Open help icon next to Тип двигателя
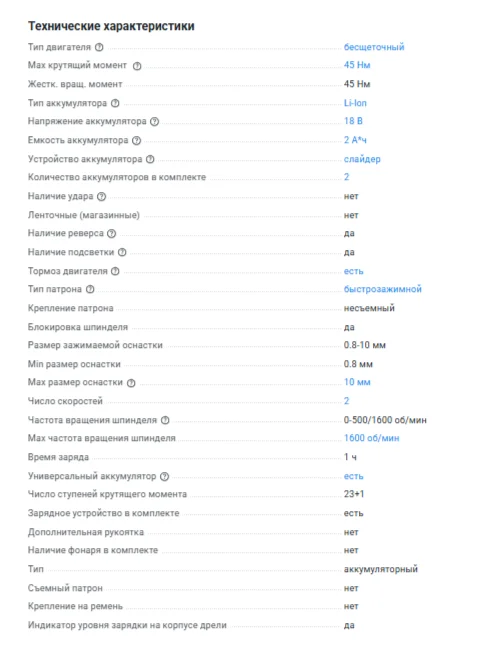 99,47
